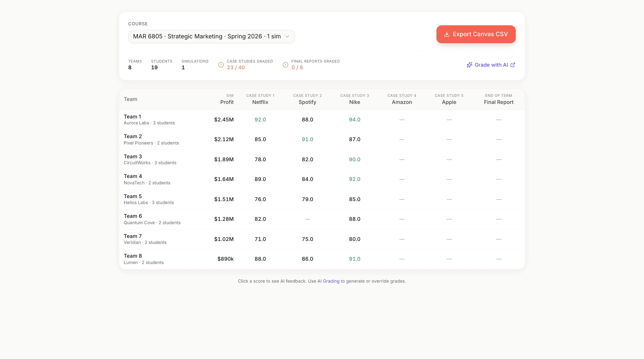
Task: Open Team 7 Spotify score 75.0
Action: coord(308,239)
